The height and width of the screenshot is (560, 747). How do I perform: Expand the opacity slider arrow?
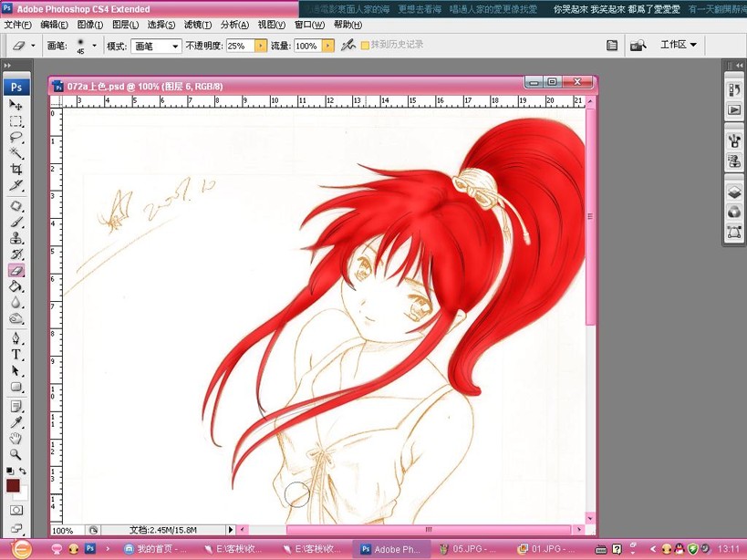tap(261, 46)
